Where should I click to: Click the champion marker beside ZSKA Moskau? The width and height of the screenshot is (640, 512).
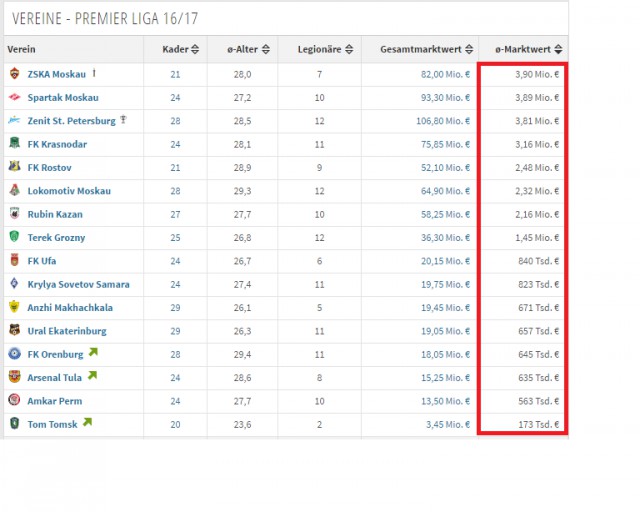coord(94,73)
